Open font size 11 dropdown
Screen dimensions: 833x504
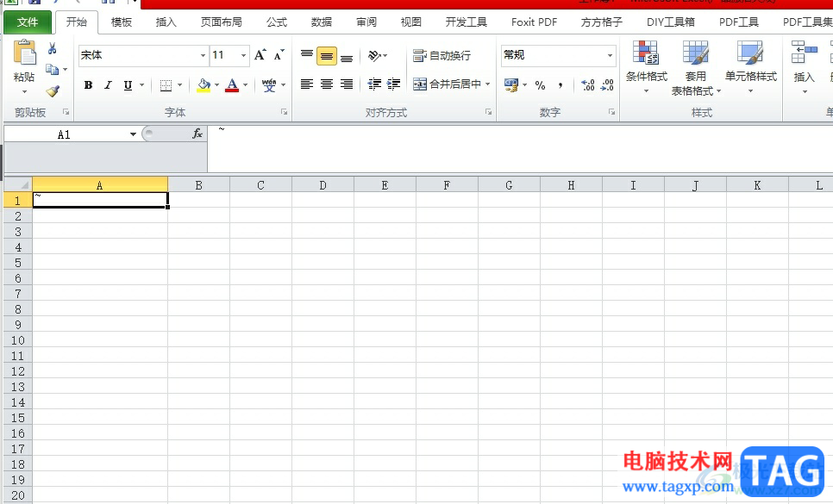click(x=243, y=55)
